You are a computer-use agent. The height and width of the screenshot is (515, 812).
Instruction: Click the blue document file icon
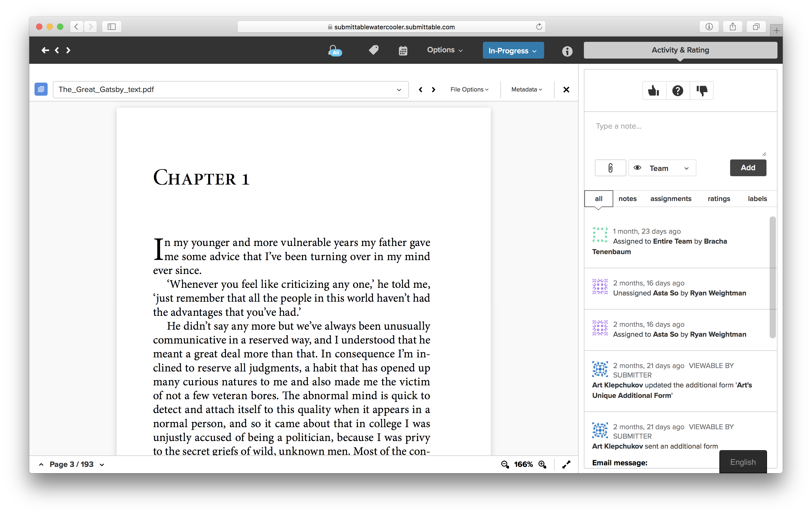41,89
